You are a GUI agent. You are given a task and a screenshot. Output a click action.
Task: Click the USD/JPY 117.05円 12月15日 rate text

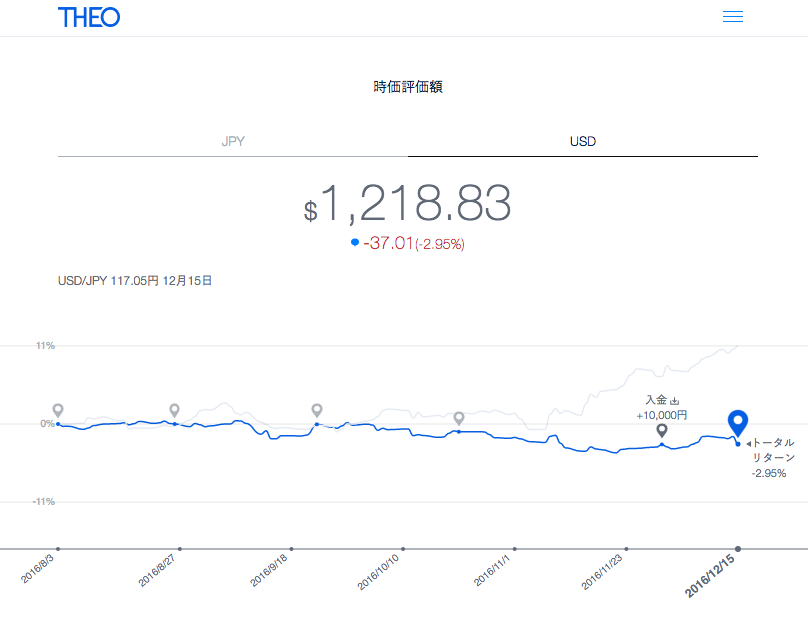pyautogui.click(x=135, y=281)
